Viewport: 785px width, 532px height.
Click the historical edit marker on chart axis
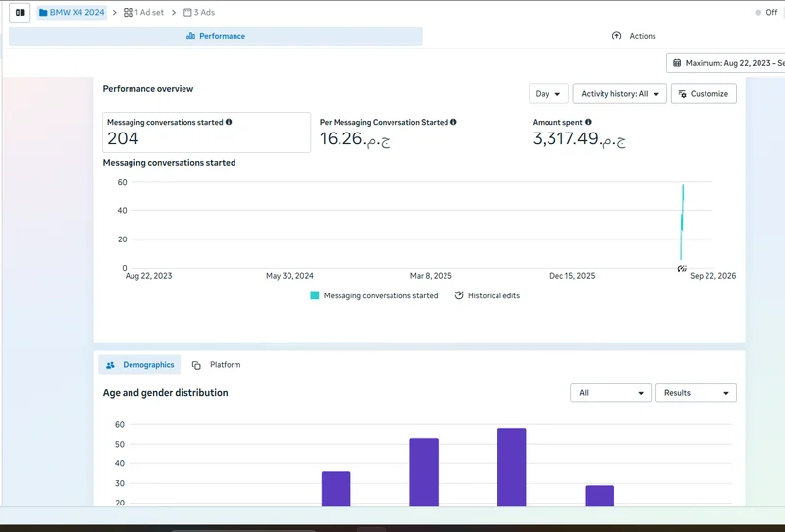(681, 269)
